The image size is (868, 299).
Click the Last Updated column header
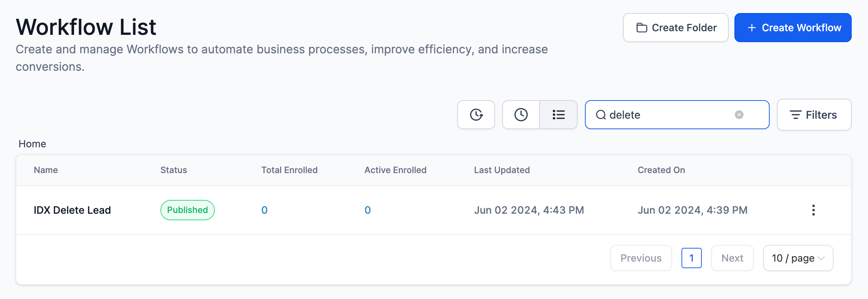pos(502,170)
